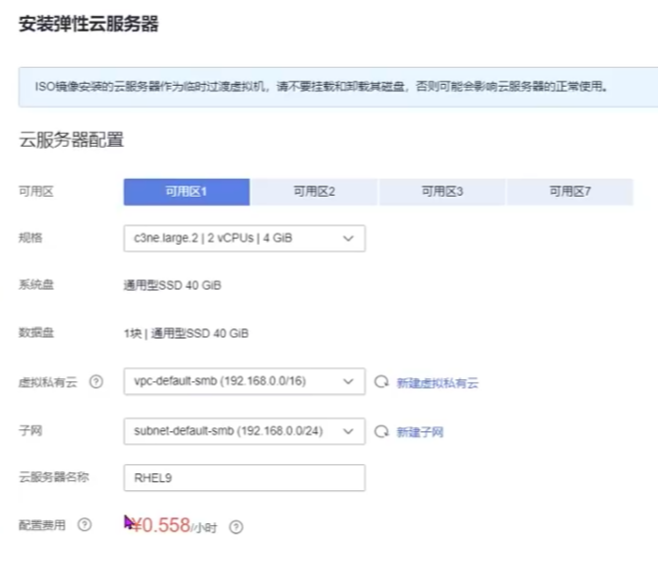Click the help icon beside 配置费用 label
This screenshot has width=658, height=561.
(84, 525)
